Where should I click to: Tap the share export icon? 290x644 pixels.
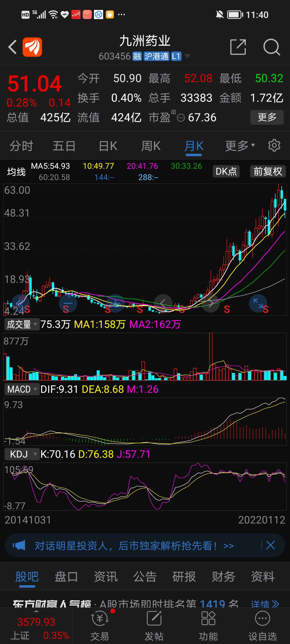238,47
